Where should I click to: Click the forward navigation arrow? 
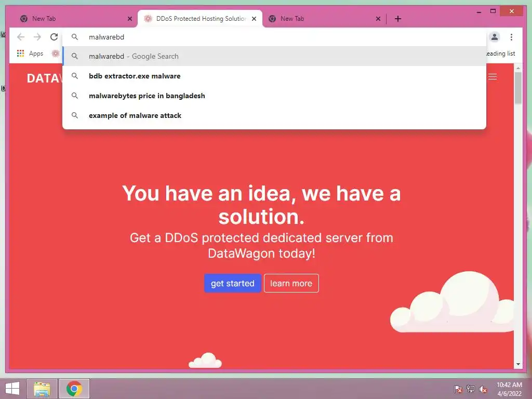click(x=37, y=37)
